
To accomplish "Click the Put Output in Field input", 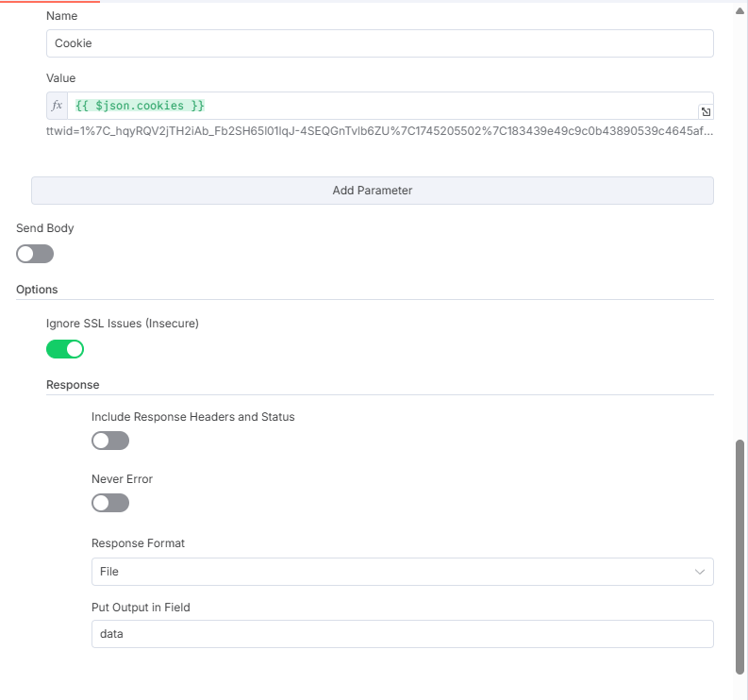I will pos(402,634).
